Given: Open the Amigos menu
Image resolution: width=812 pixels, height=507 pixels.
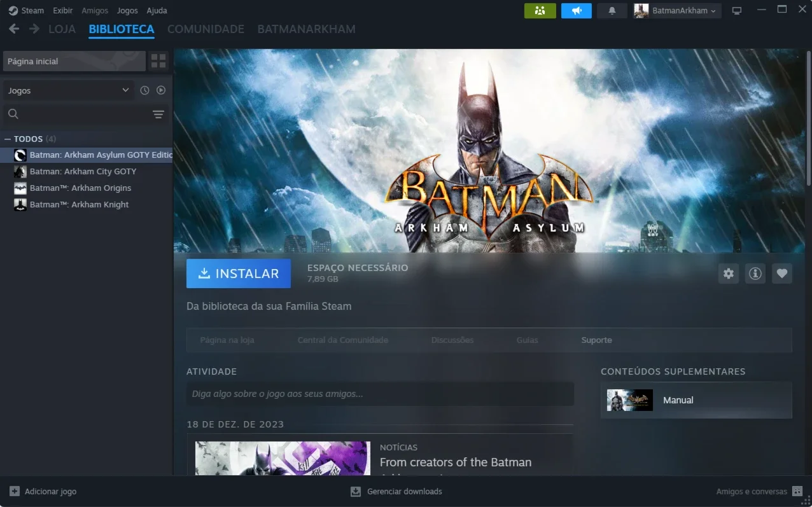Looking at the screenshot, I should 95,10.
